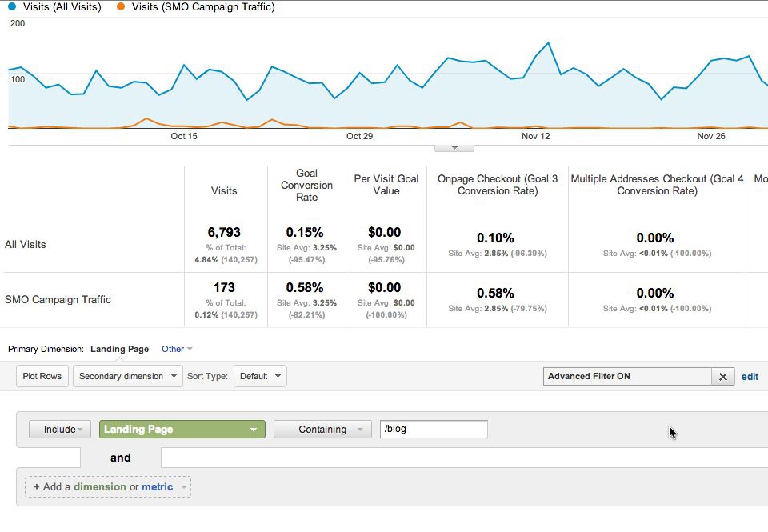Click the 0.15% goal conversion value
The image size is (768, 532).
click(x=305, y=232)
